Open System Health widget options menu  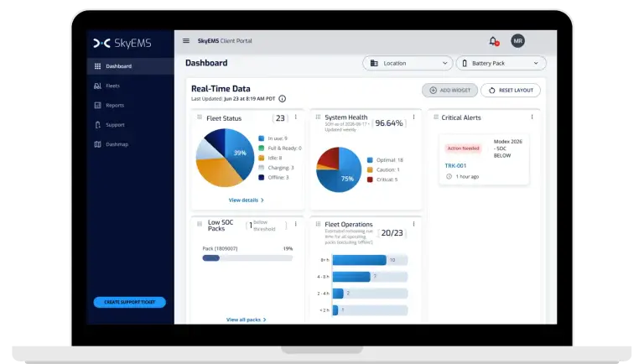click(413, 117)
